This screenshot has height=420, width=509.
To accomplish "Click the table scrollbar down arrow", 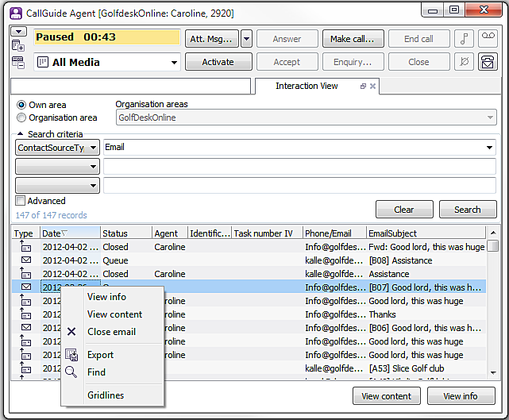I will [x=493, y=373].
